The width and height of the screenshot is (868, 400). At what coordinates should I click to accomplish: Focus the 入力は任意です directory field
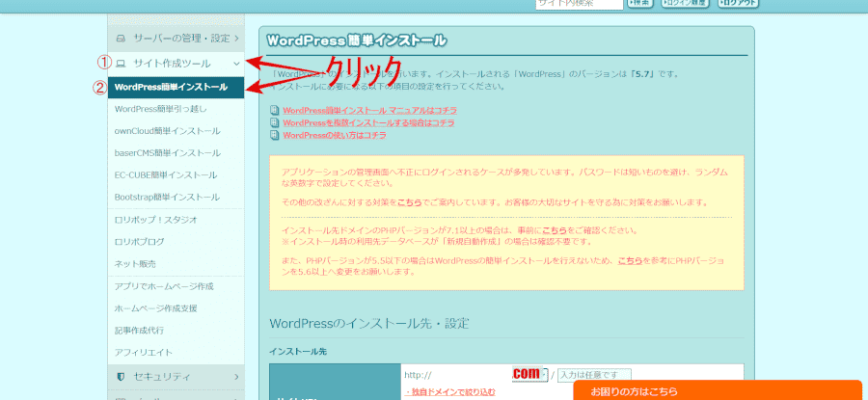click(594, 375)
